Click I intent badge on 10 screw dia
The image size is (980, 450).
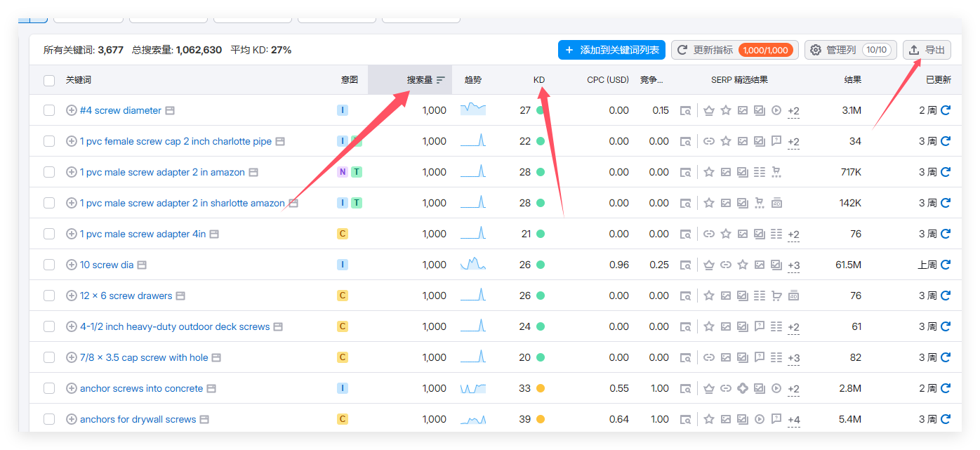(343, 265)
